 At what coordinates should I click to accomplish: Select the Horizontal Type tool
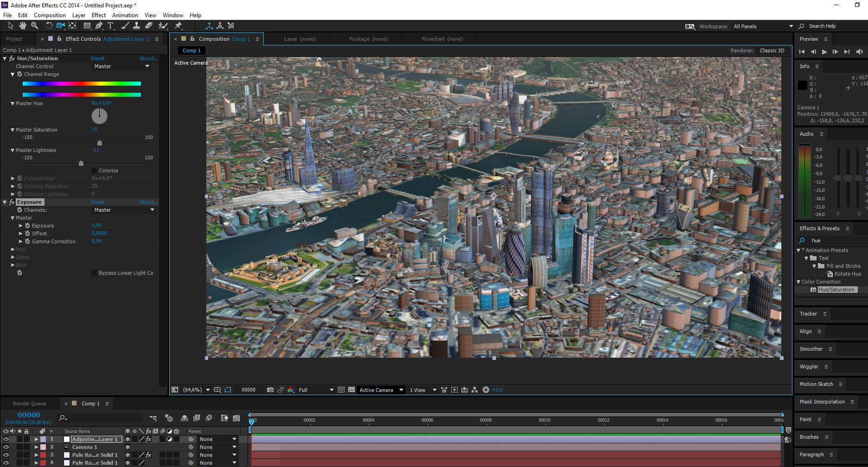110,25
